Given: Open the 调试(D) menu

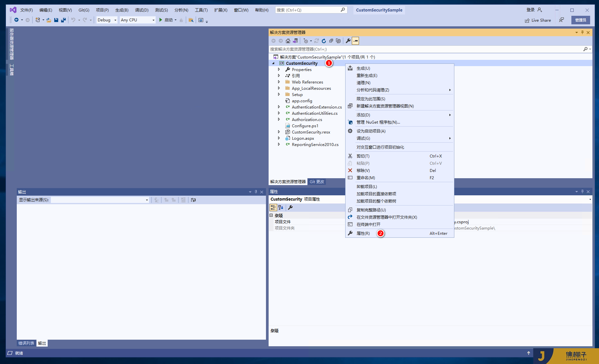Looking at the screenshot, I should point(142,10).
